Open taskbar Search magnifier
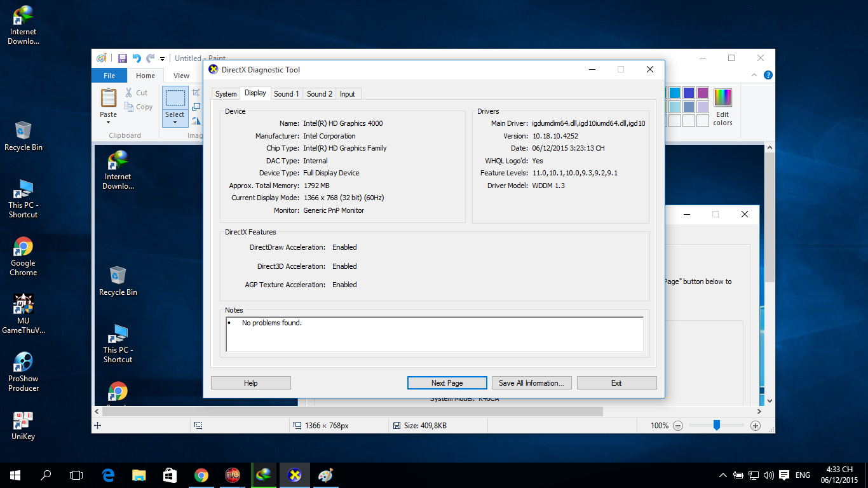Viewport: 868px width, 488px height. (x=46, y=475)
